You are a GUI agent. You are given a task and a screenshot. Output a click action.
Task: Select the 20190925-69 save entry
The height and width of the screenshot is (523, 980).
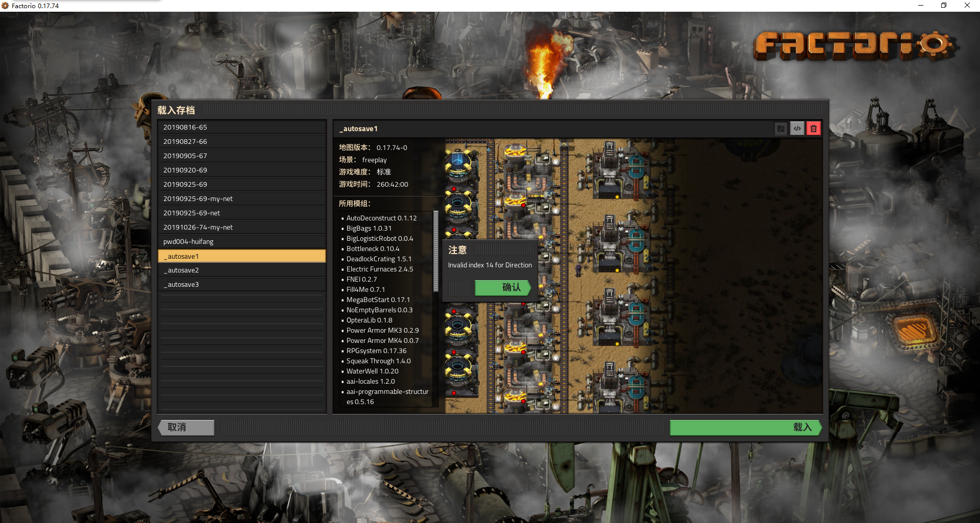click(x=242, y=184)
